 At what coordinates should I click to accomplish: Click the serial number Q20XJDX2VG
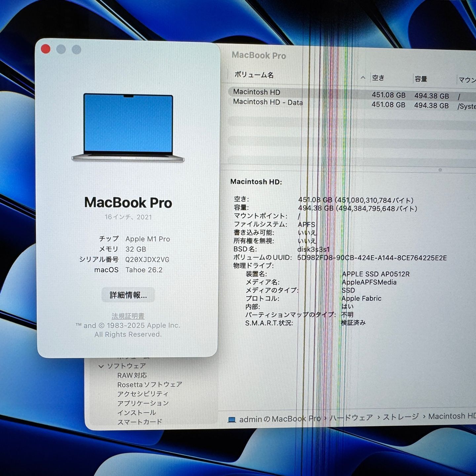click(147, 259)
